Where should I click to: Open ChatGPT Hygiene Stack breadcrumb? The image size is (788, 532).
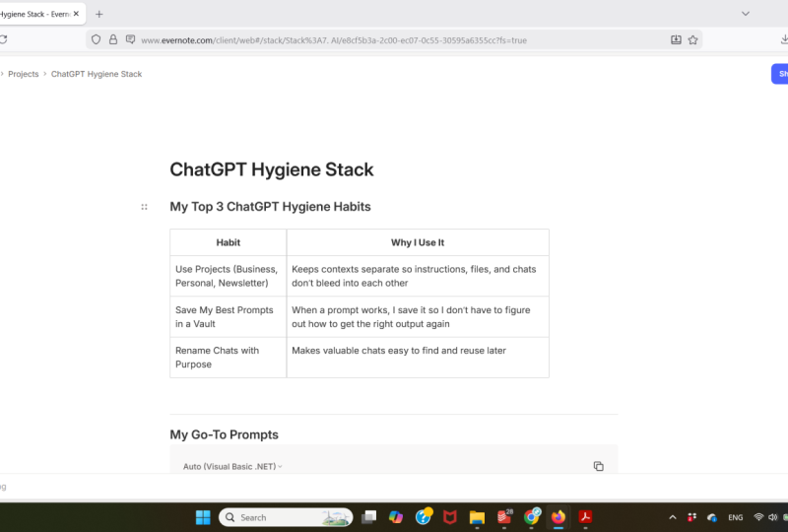(97, 74)
